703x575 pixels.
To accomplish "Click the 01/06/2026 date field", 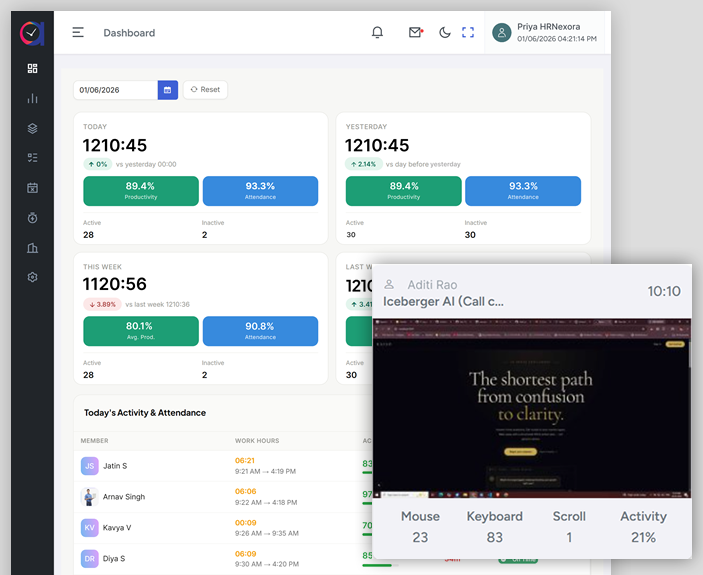I will (x=116, y=90).
